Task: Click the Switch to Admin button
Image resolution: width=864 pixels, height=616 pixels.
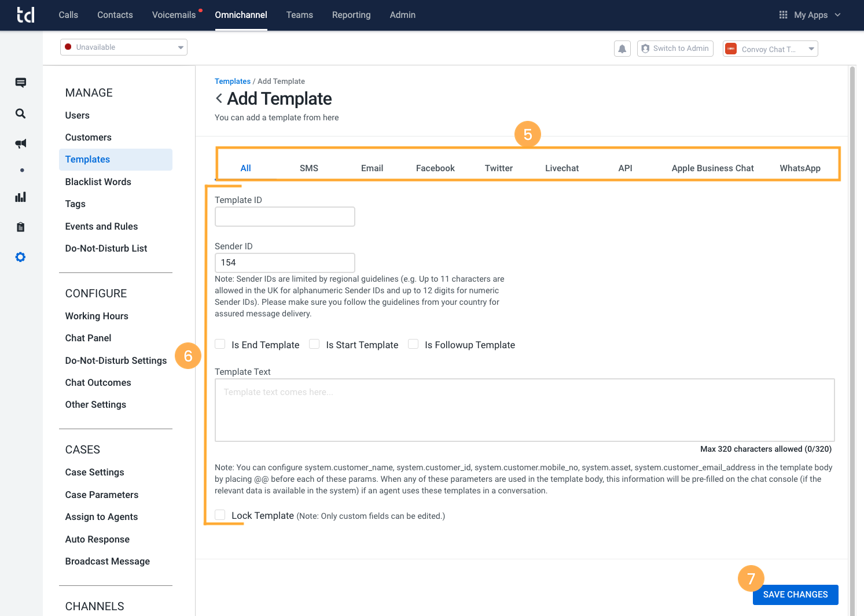Action: (x=675, y=49)
